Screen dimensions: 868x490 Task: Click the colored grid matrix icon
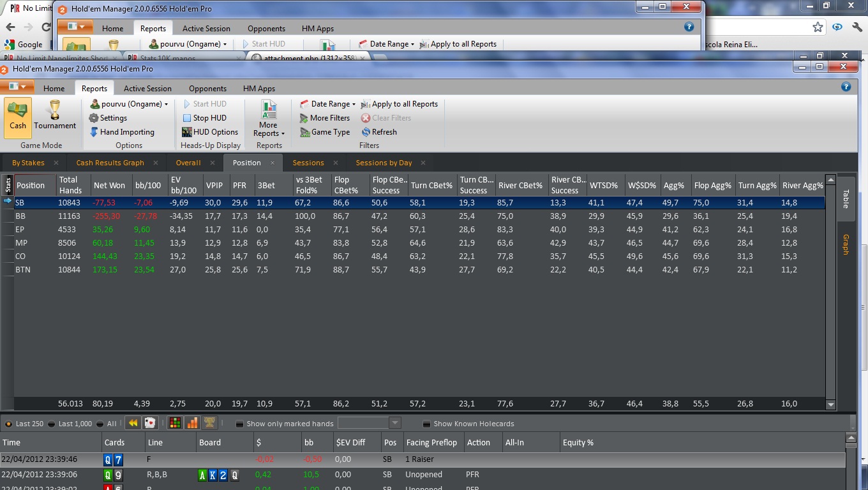[174, 422]
